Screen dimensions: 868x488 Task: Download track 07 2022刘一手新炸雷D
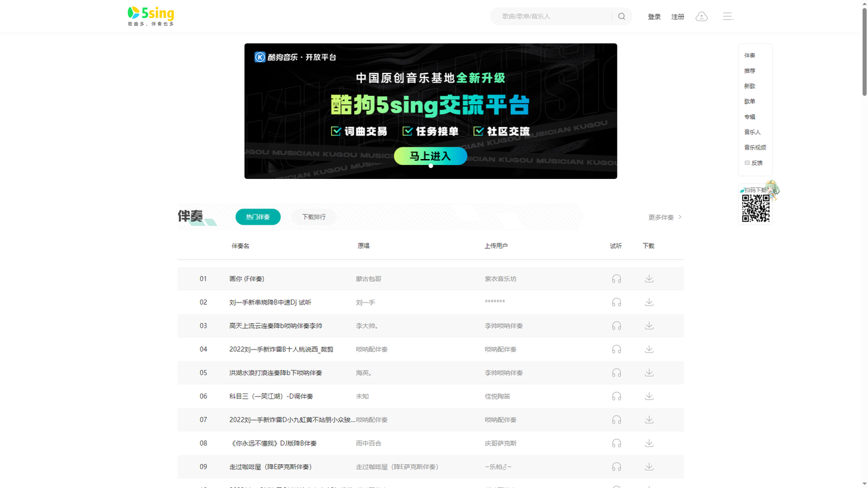pos(649,419)
